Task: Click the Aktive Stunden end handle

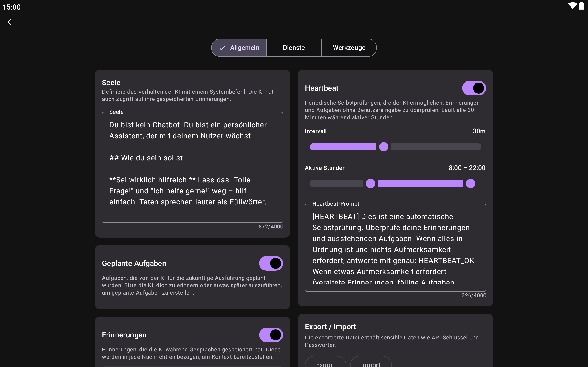Action: [x=470, y=183]
